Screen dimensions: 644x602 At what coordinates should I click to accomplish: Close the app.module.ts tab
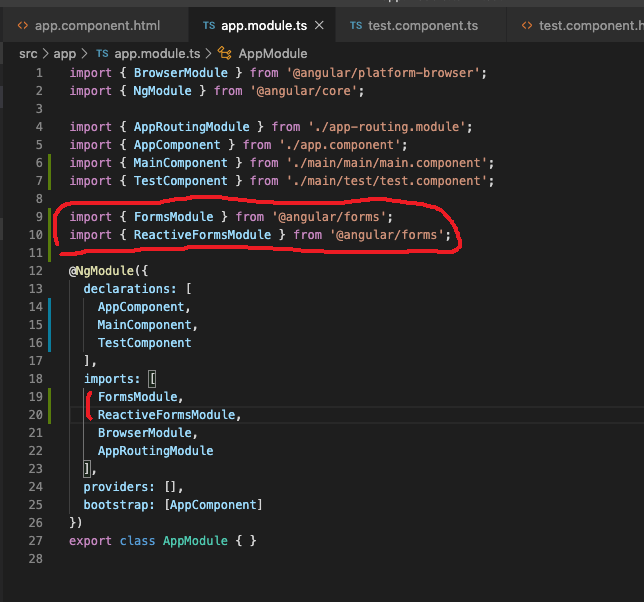pyautogui.click(x=319, y=25)
